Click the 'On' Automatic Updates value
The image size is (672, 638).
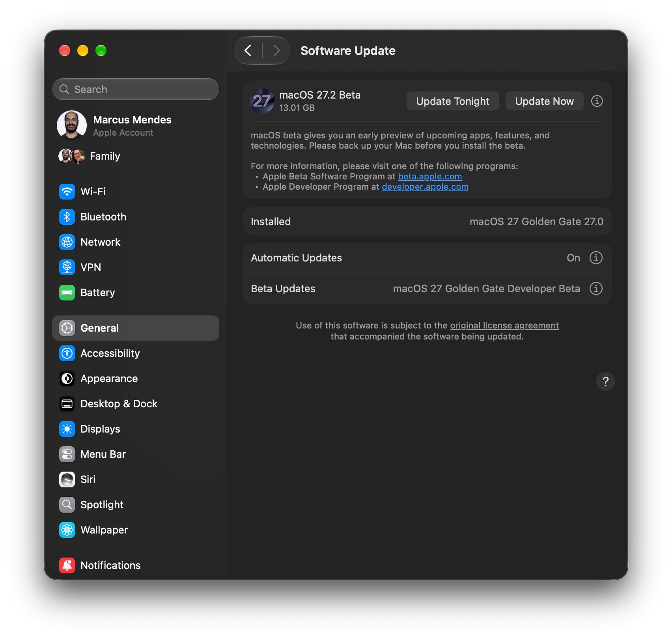(x=573, y=258)
